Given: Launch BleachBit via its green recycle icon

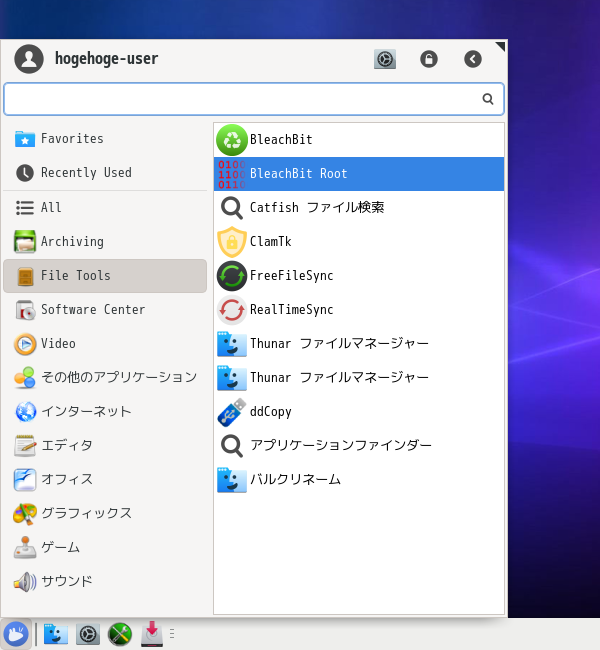Looking at the screenshot, I should click(232, 140).
